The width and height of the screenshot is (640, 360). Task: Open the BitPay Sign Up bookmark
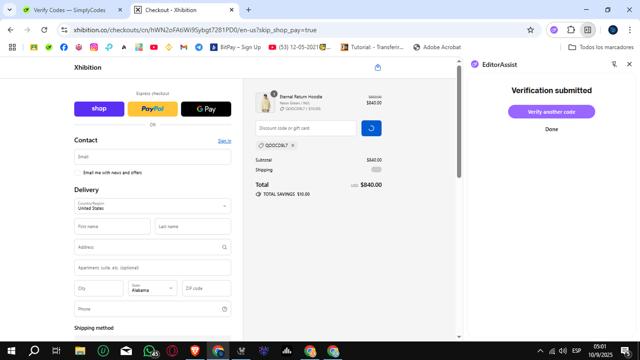click(236, 47)
